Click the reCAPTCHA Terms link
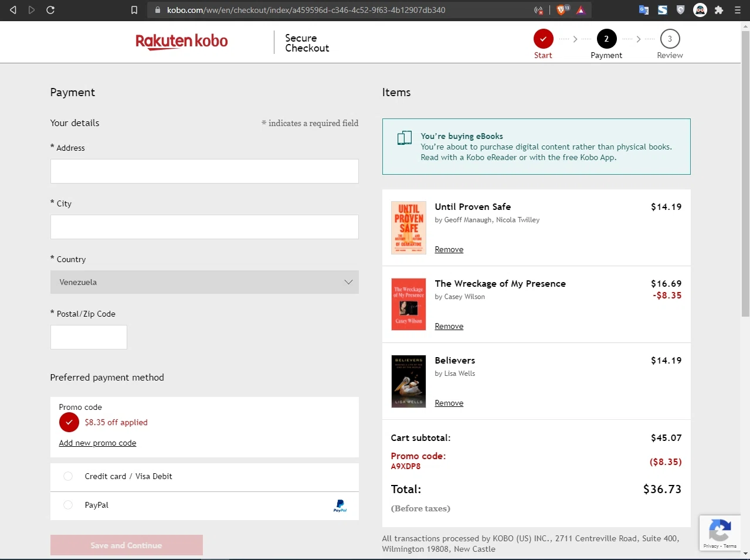Image resolution: width=750 pixels, height=560 pixels. click(x=730, y=546)
